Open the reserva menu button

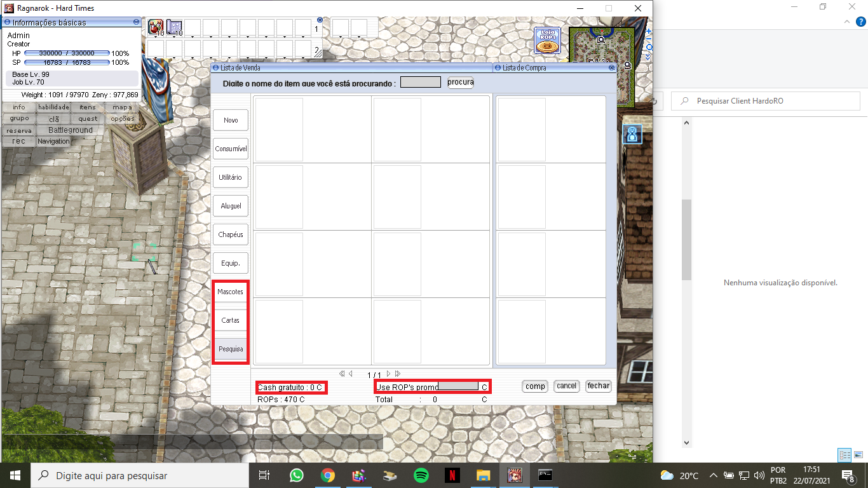tap(19, 130)
